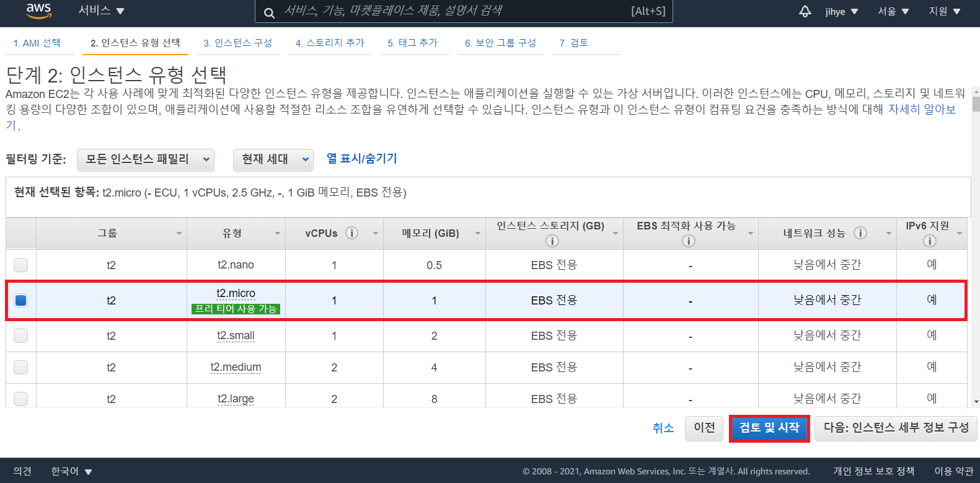Show instance storage info icon
This screenshot has width=980, height=483.
click(x=552, y=241)
